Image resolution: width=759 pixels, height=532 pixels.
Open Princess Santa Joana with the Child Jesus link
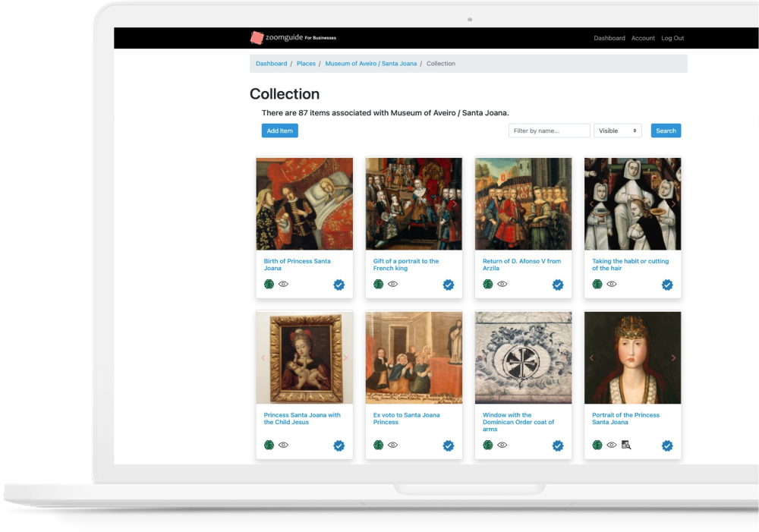pyautogui.click(x=302, y=419)
